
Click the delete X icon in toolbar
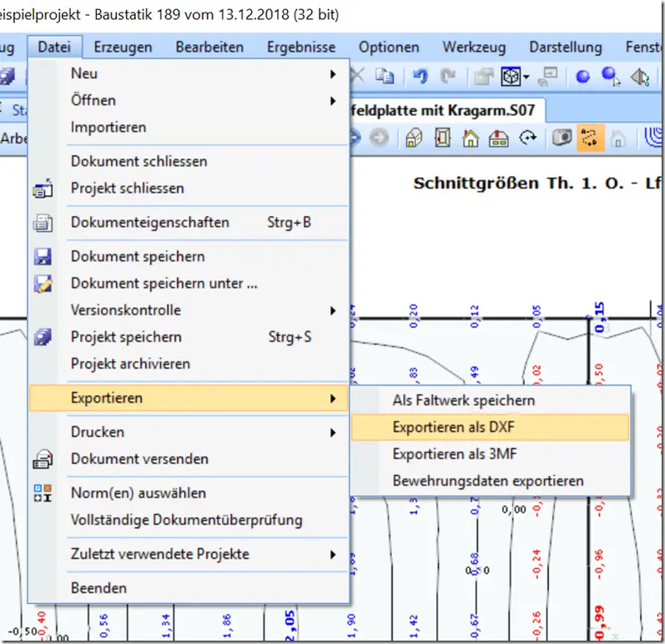tap(357, 76)
